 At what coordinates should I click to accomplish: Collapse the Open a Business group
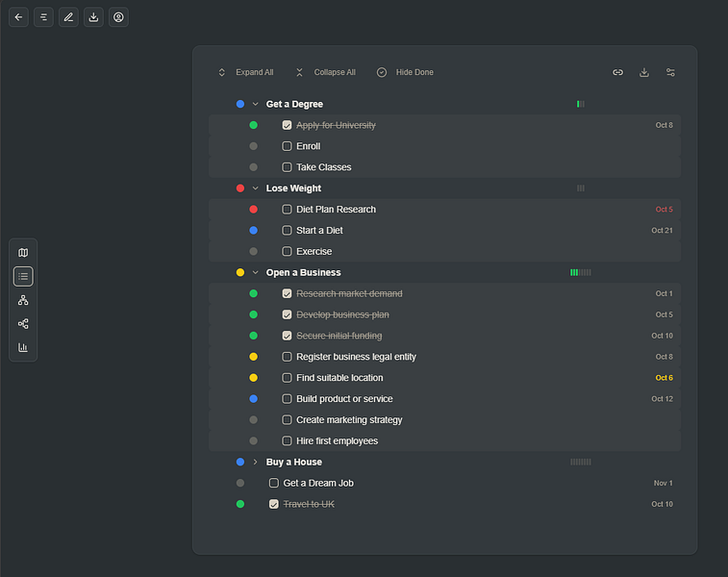(x=256, y=272)
